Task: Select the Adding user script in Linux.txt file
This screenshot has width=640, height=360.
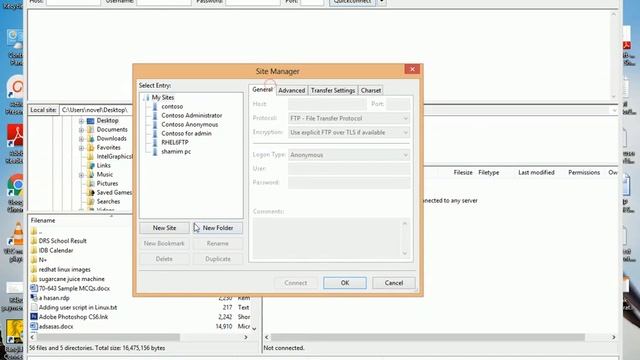Action: (78, 307)
